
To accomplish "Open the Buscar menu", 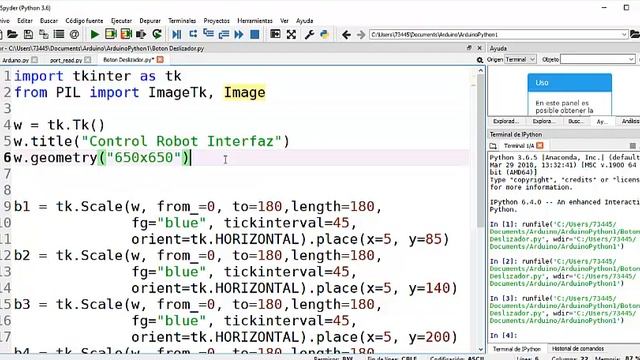I will (49, 20).
